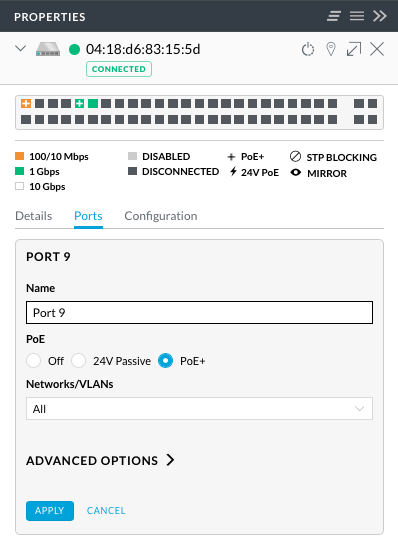This screenshot has width=398, height=541.
Task: Switch to the Details tab
Action: click(x=33, y=216)
